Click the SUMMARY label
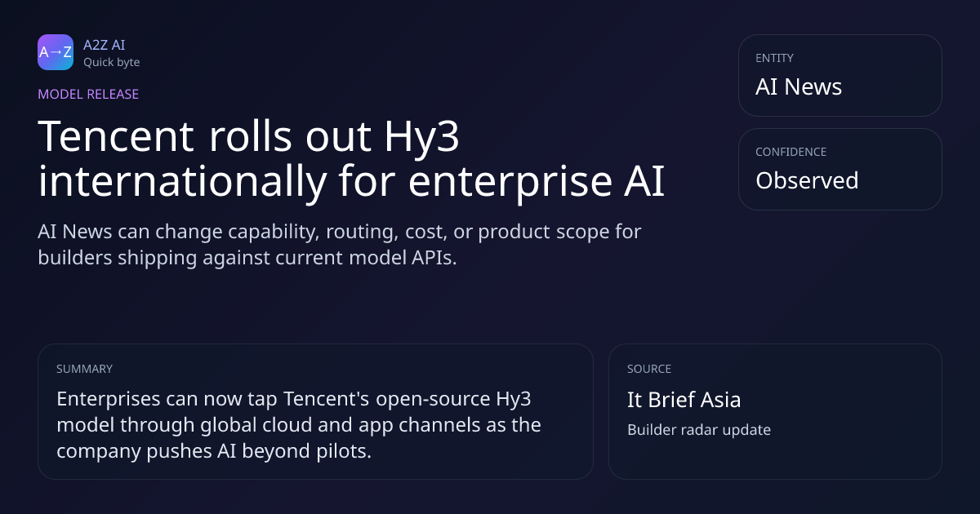980x514 pixels. tap(84, 369)
